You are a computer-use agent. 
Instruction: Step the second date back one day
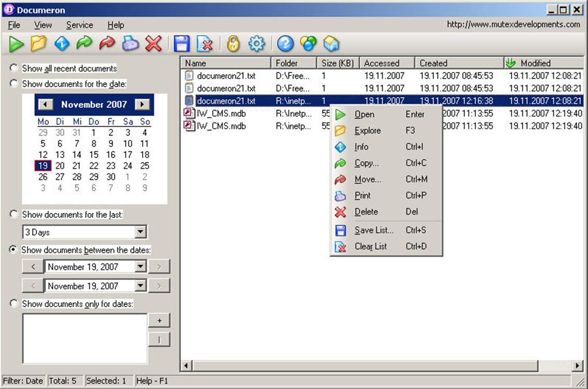[x=33, y=286]
